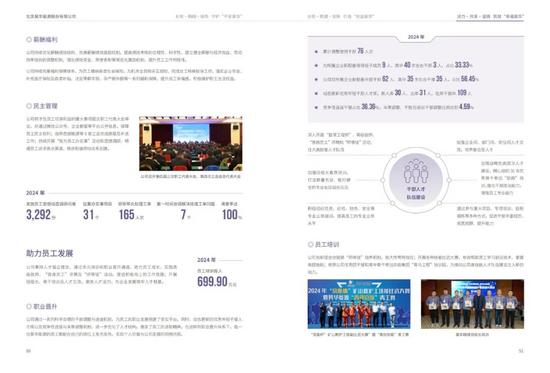
Task: Click the bullet dot before the 36.36% statistic line
Action: click(316, 107)
